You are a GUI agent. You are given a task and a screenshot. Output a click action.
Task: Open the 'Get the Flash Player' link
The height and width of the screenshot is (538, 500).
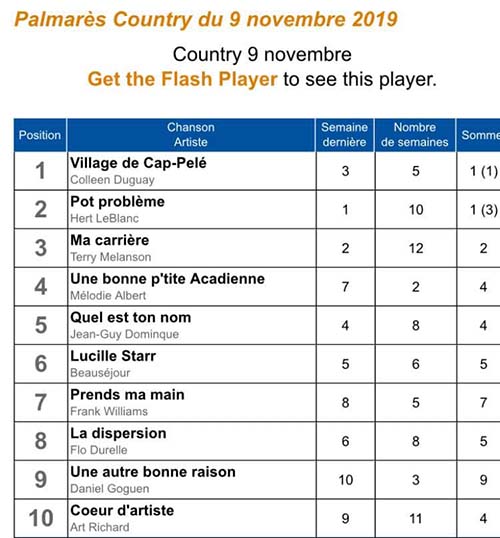pyautogui.click(x=182, y=79)
